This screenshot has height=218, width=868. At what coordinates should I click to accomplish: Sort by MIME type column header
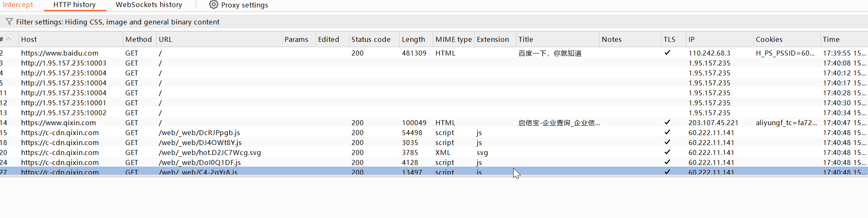(x=453, y=39)
